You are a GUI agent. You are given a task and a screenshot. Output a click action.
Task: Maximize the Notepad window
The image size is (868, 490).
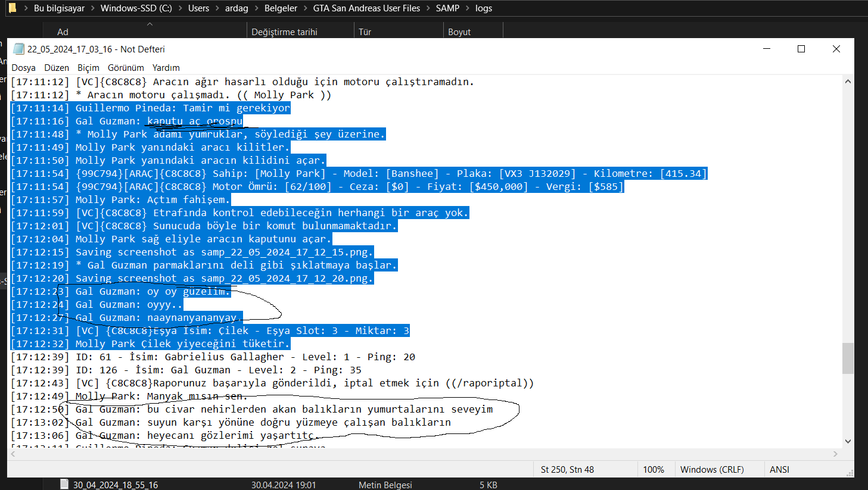coord(801,49)
